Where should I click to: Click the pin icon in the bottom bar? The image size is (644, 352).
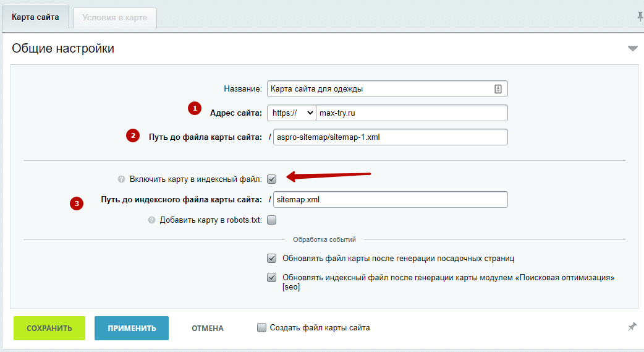tap(632, 327)
